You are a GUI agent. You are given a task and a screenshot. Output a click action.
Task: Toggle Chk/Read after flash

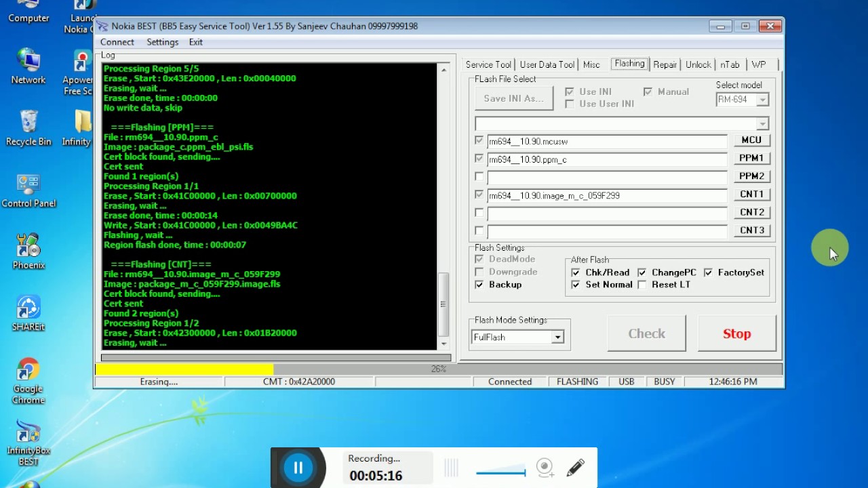tap(576, 272)
